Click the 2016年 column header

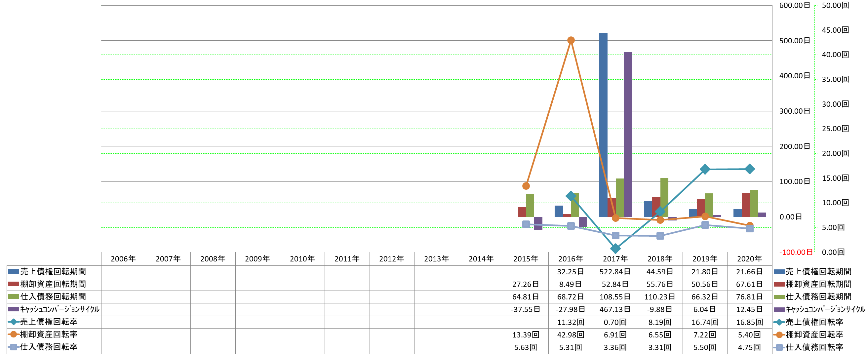571,259
